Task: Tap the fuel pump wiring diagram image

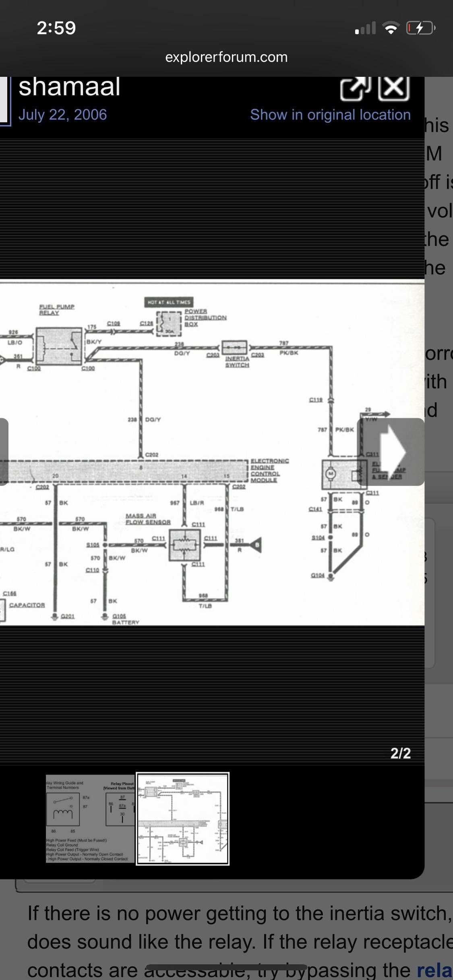Action: [212, 452]
